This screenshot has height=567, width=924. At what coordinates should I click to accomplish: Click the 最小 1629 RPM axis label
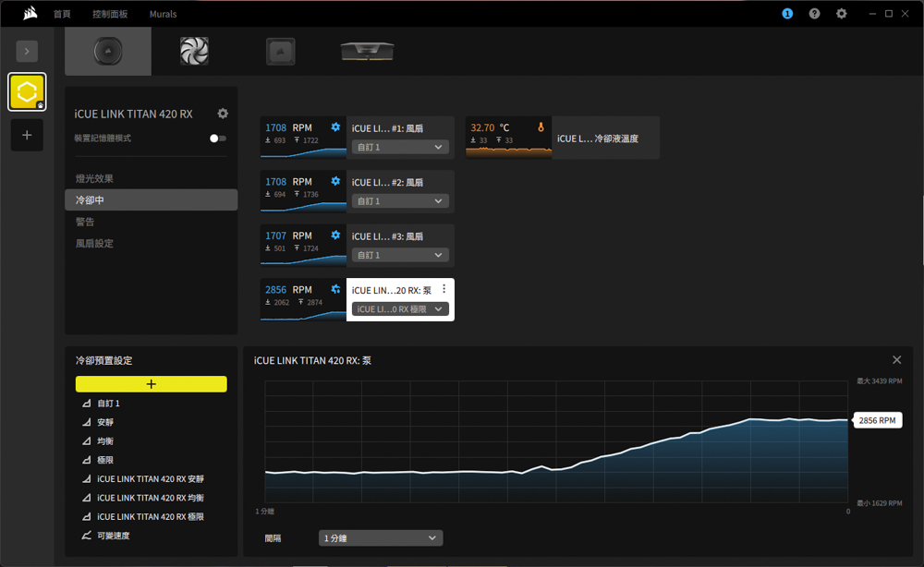(880, 503)
